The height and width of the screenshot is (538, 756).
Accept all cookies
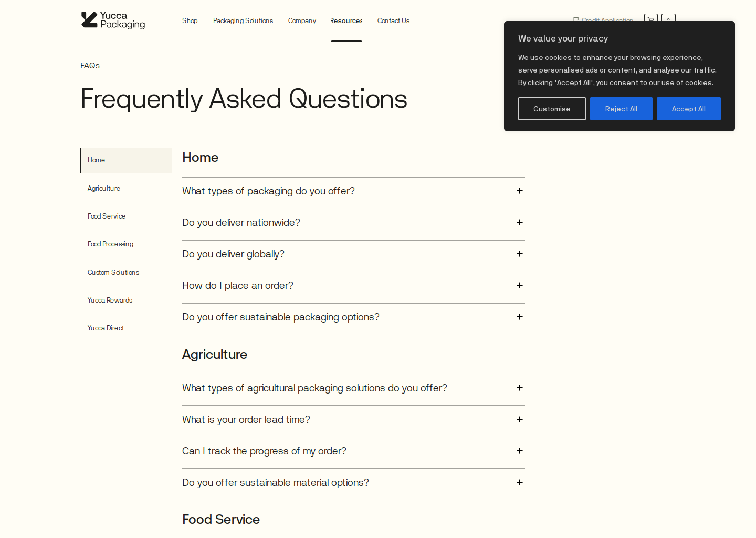[x=688, y=109]
